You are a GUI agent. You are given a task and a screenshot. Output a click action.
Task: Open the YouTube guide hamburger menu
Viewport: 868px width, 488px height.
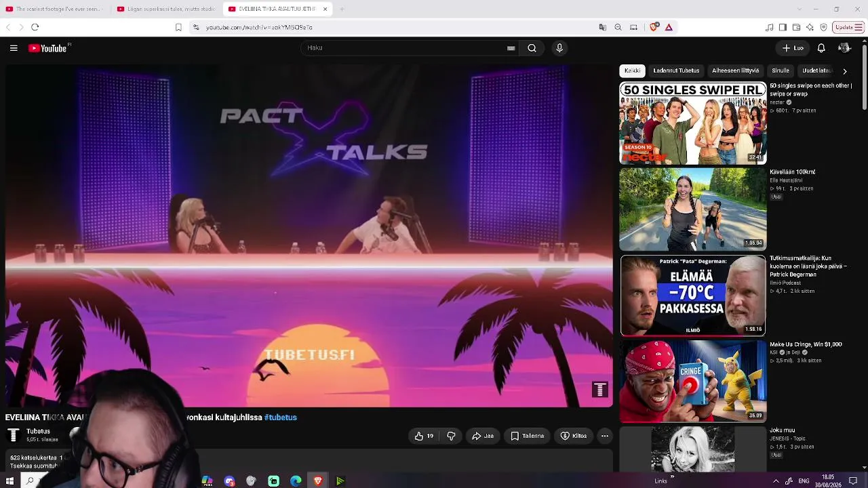pos(14,48)
